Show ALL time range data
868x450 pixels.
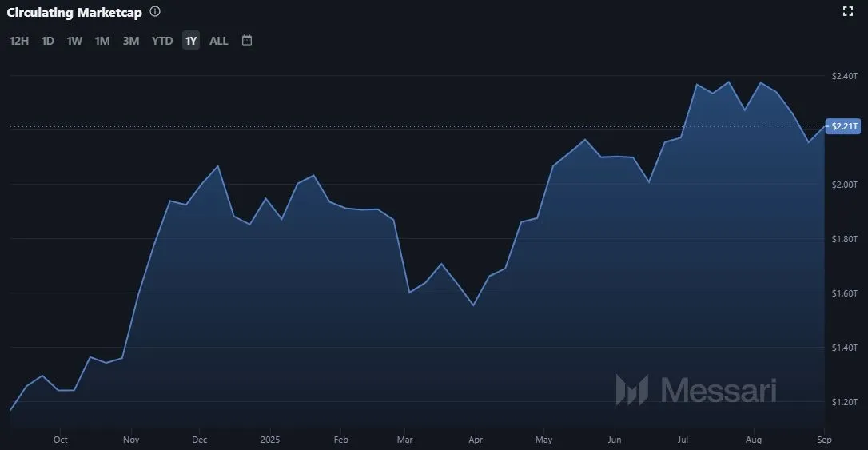219,41
